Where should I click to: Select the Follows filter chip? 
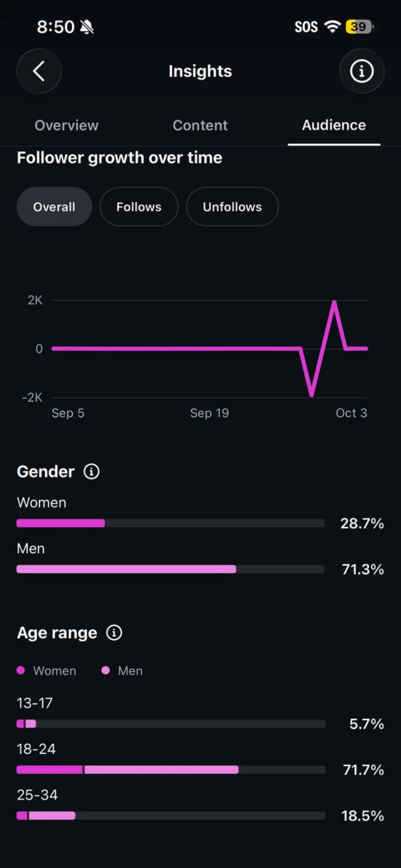click(139, 206)
